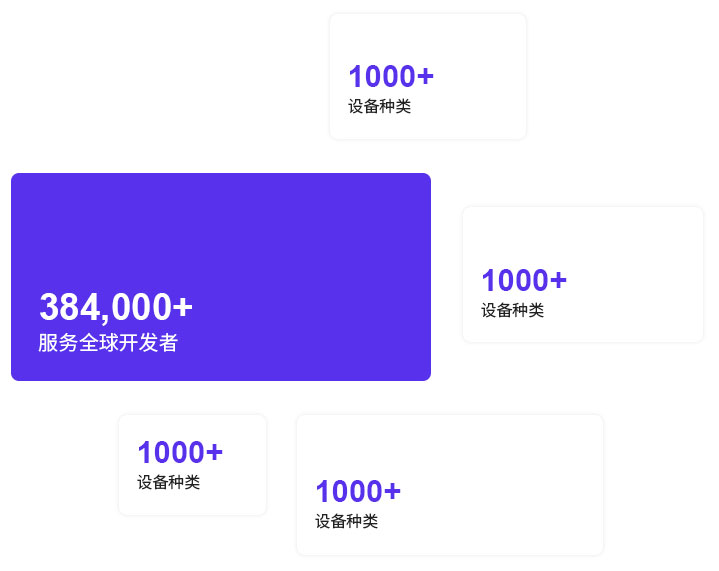Click 1000+ in the widest white card

pos(358,492)
